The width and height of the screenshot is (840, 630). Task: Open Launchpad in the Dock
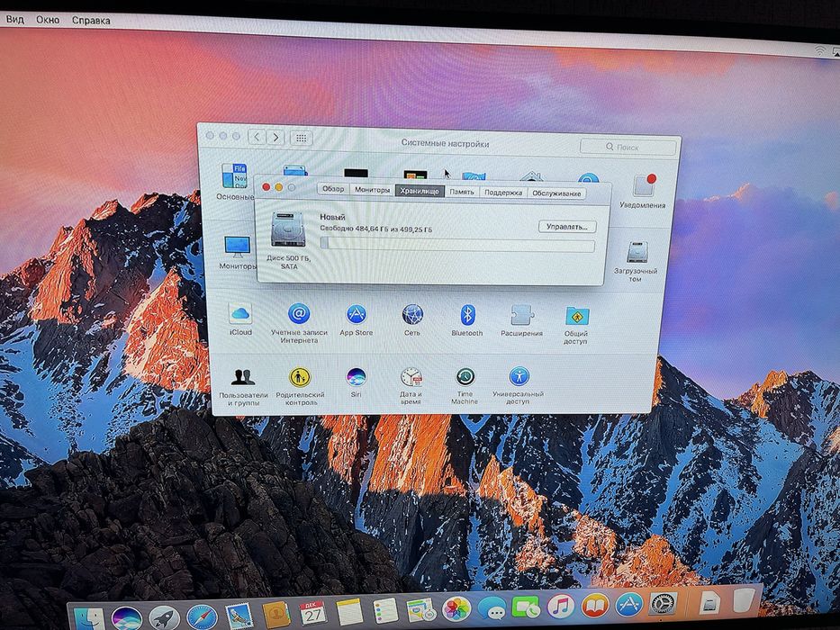coord(165,618)
